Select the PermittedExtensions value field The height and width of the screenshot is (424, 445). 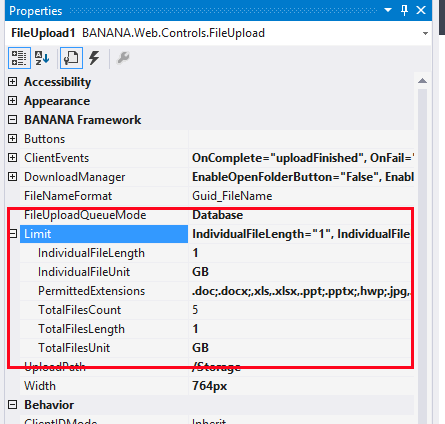[299, 291]
